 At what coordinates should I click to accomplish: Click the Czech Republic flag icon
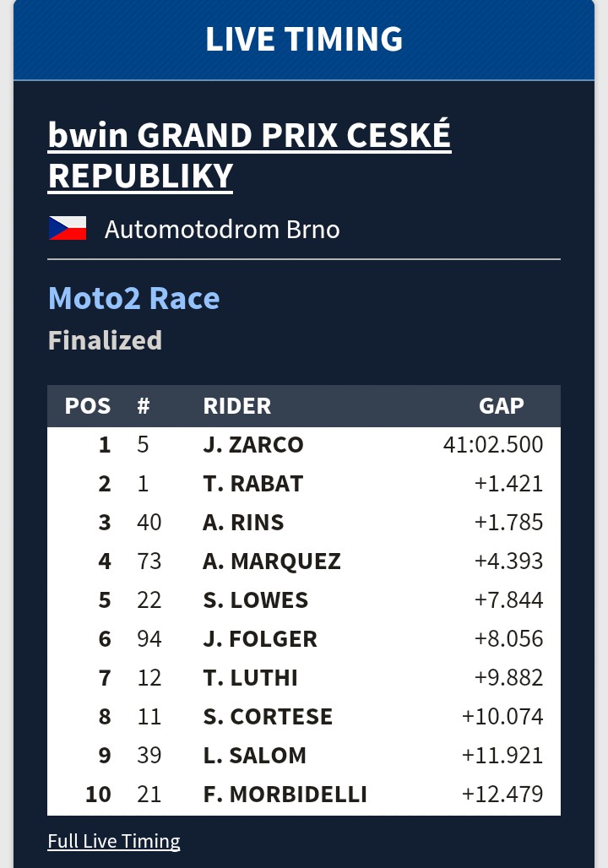68,229
